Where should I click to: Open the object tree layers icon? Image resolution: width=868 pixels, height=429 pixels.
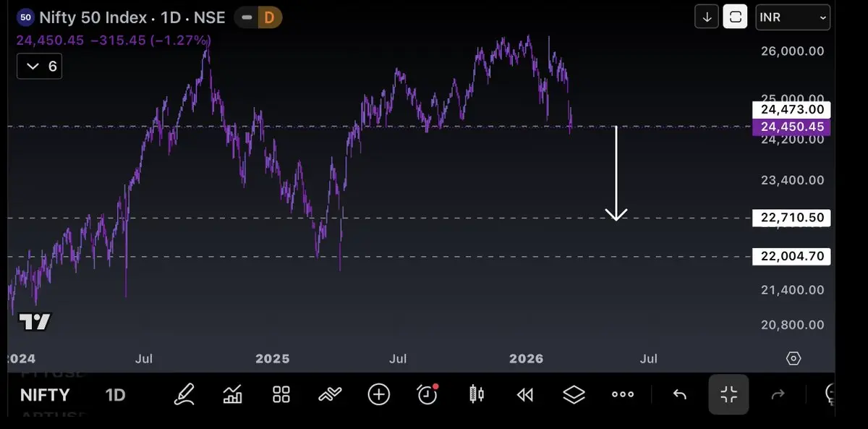pos(574,394)
